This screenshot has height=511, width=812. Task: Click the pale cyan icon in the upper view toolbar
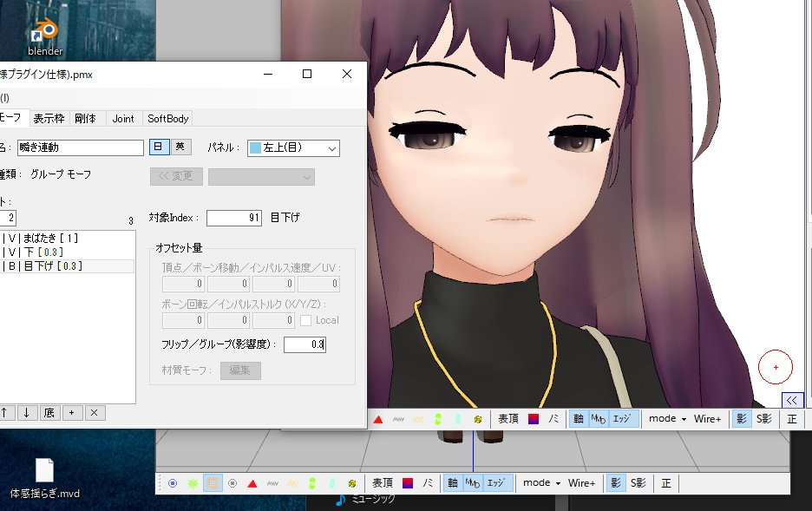[x=458, y=419]
